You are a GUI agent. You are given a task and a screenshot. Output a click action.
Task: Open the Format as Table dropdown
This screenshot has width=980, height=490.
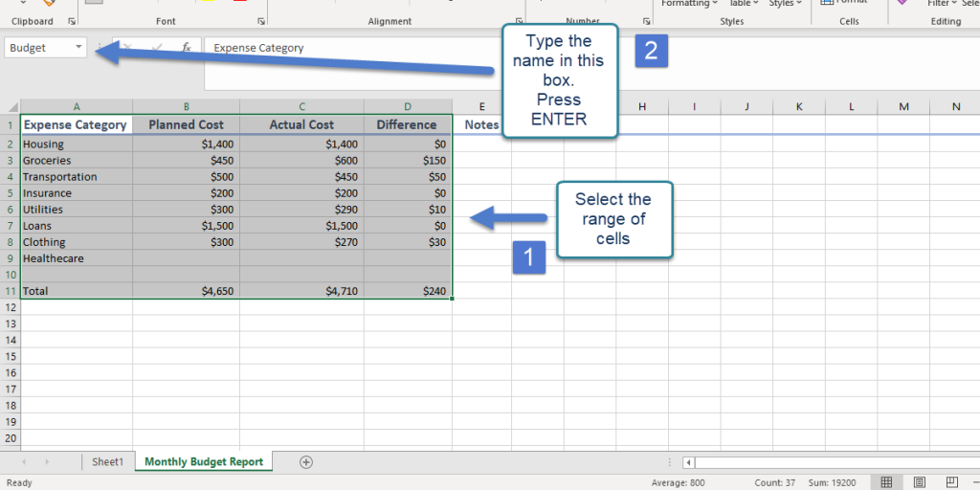(x=744, y=4)
